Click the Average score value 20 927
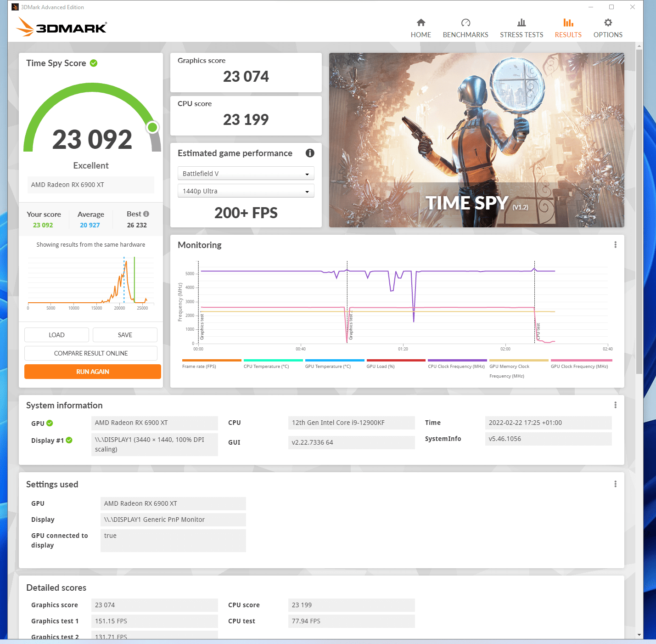The image size is (656, 644). (x=90, y=225)
